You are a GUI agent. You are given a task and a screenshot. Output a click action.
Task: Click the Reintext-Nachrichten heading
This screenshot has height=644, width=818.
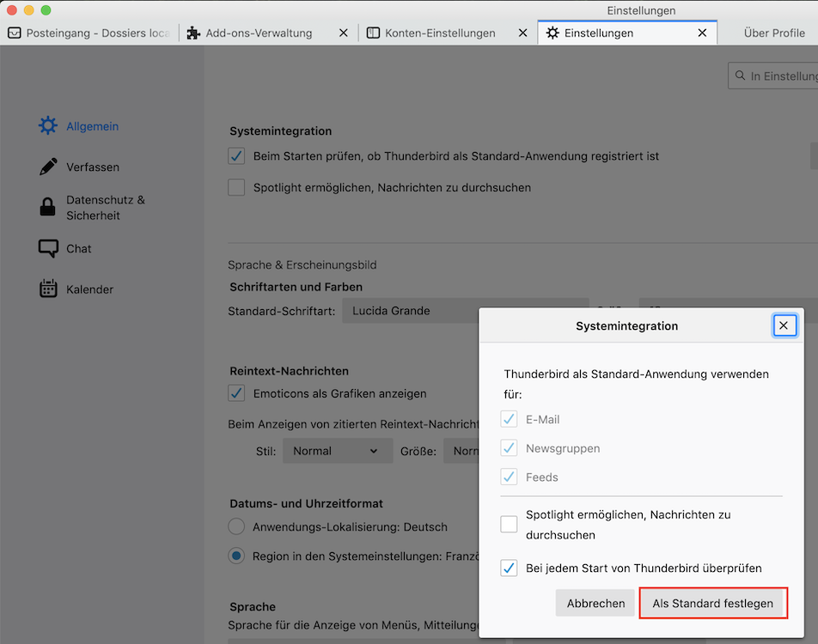(x=289, y=371)
